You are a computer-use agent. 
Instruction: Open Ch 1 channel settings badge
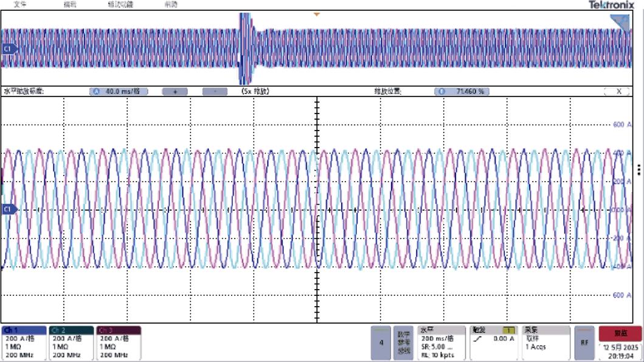click(x=23, y=343)
